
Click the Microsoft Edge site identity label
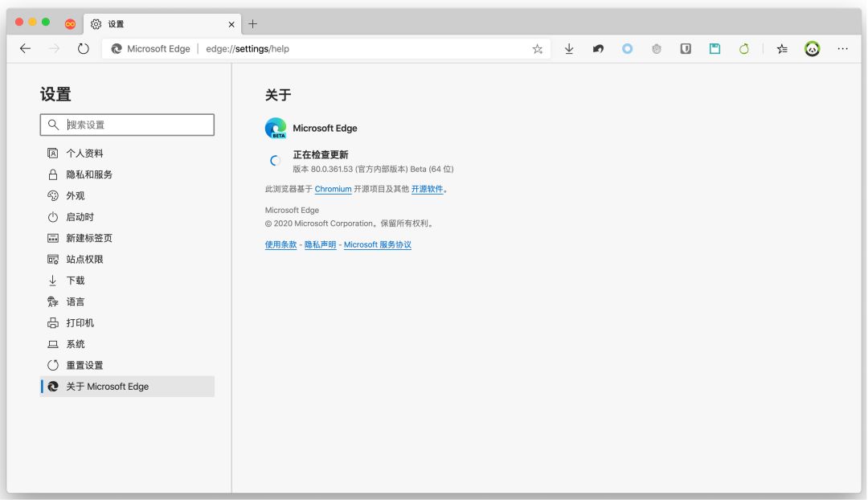point(151,49)
